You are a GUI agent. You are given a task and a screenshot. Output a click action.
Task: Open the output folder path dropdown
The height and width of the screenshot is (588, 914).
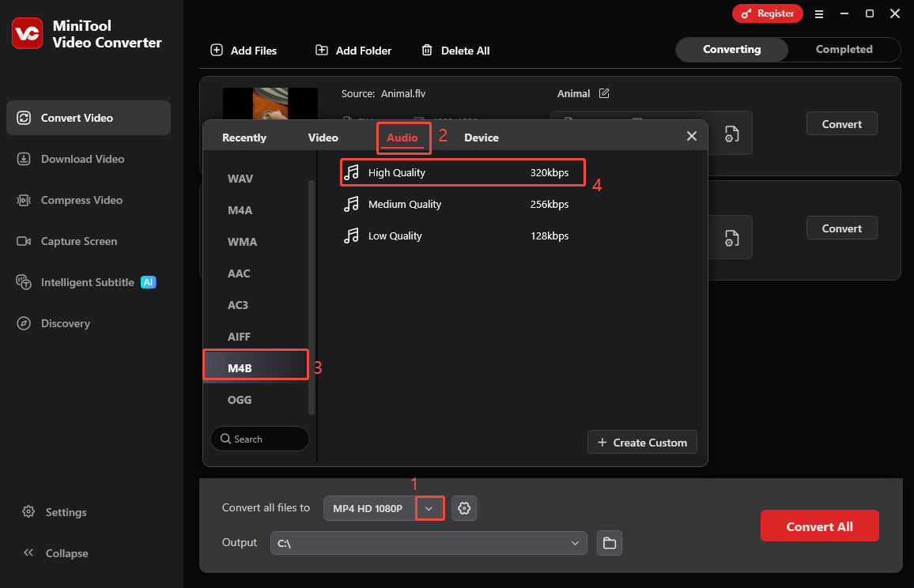[x=576, y=543]
